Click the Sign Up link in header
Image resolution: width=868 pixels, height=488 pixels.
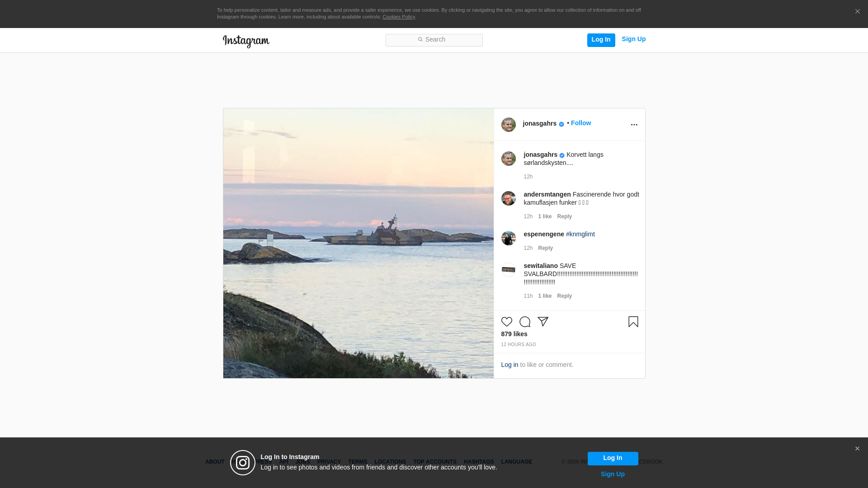(x=633, y=39)
